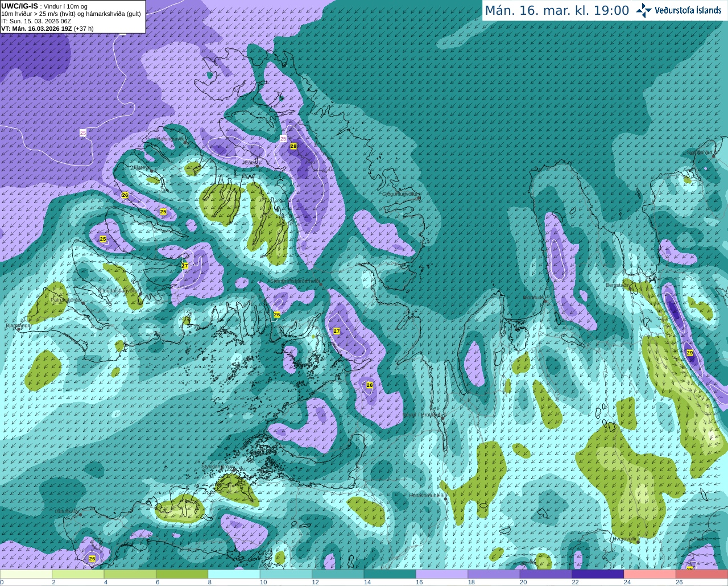Click the legend scale number 16
This screenshot has height=586, width=728.
(x=419, y=582)
